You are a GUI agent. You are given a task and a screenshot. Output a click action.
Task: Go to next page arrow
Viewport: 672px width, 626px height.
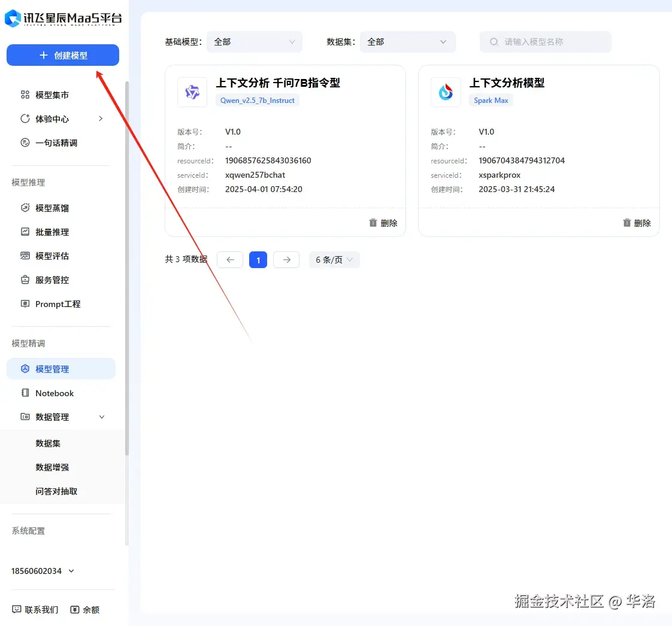point(286,260)
